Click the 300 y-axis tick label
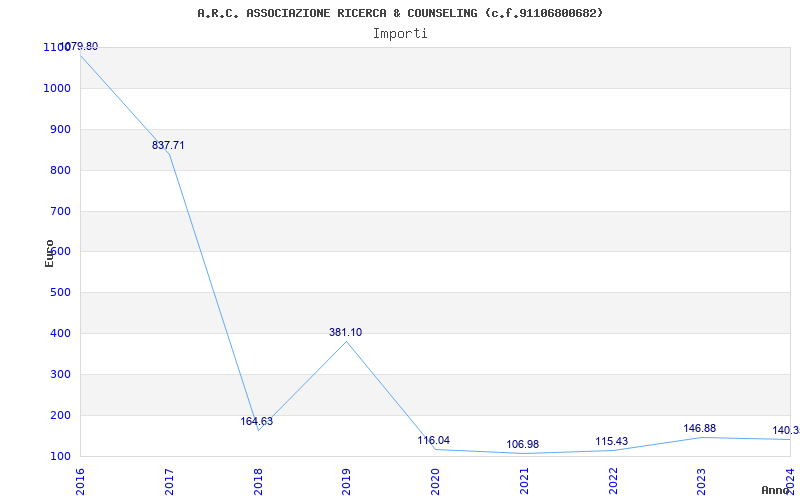Screen dimensions: 800x500 (59, 374)
